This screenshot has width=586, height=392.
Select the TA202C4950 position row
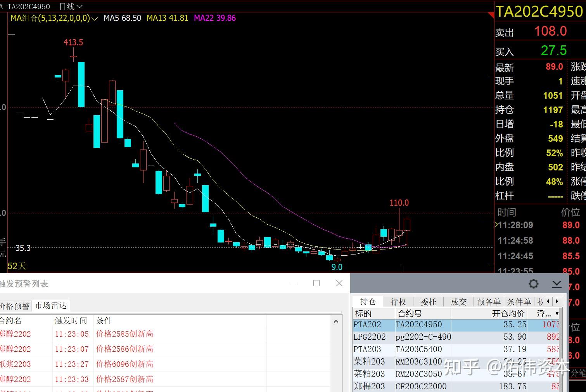click(x=456, y=325)
